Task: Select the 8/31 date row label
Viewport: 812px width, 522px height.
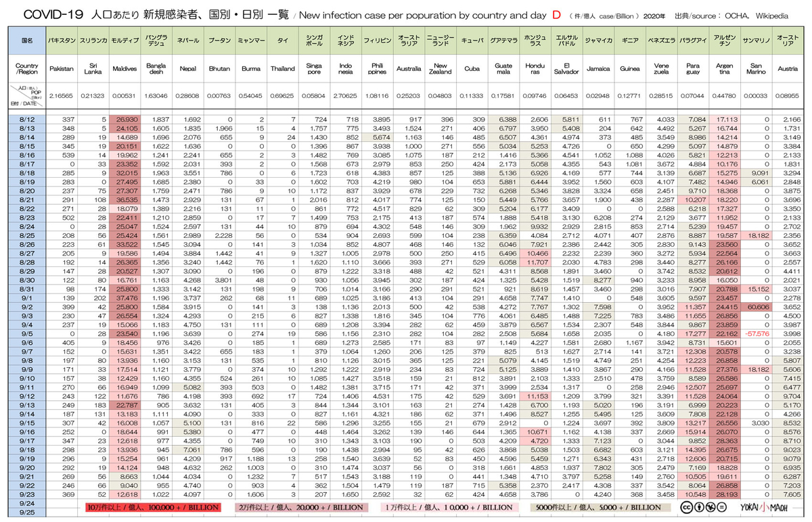Action: [28, 289]
